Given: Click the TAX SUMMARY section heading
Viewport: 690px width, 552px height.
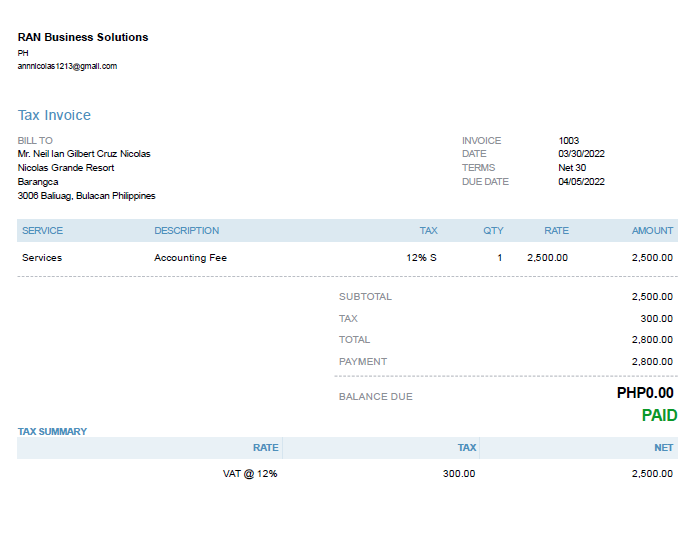Looking at the screenshot, I should 52,432.
